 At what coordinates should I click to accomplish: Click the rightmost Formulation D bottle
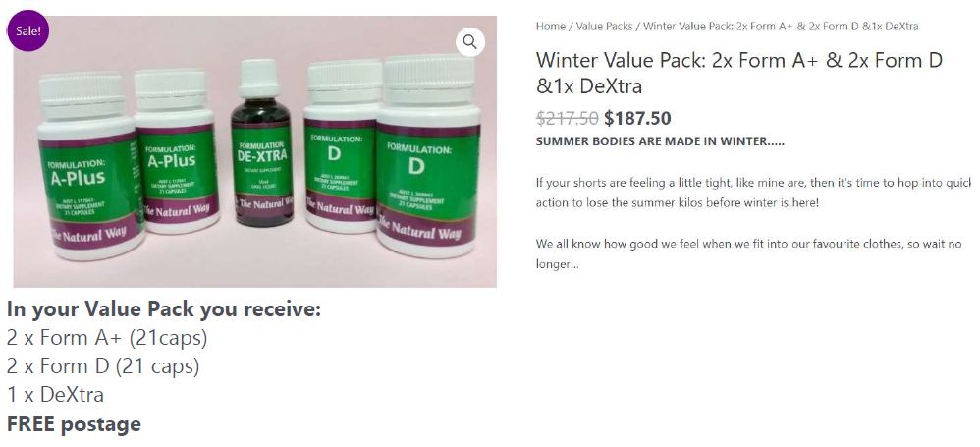tap(428, 156)
